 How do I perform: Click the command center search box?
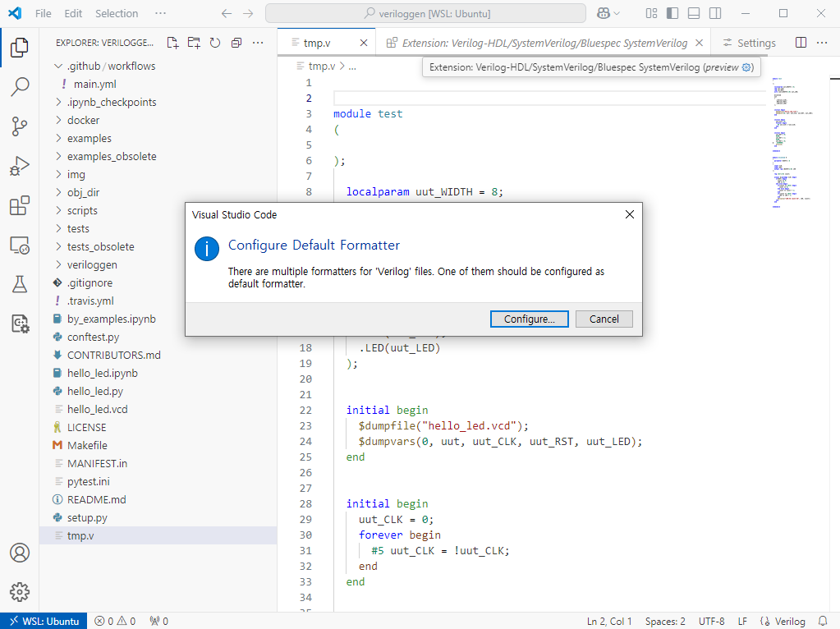click(426, 13)
